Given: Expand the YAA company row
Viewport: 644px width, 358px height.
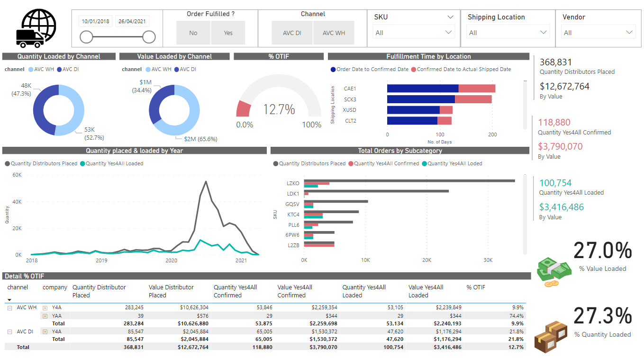Looking at the screenshot, I should (45, 316).
